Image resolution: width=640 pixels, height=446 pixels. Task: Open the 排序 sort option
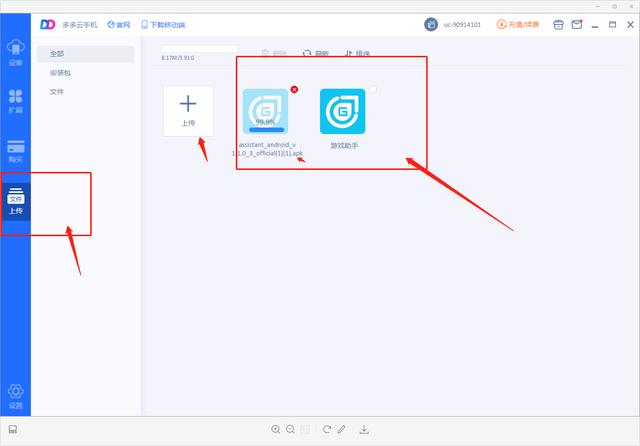357,53
